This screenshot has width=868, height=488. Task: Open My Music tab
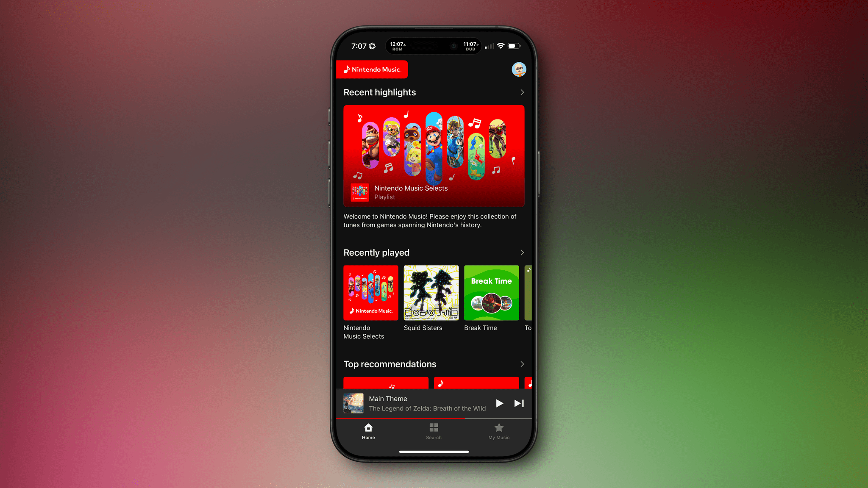click(498, 431)
